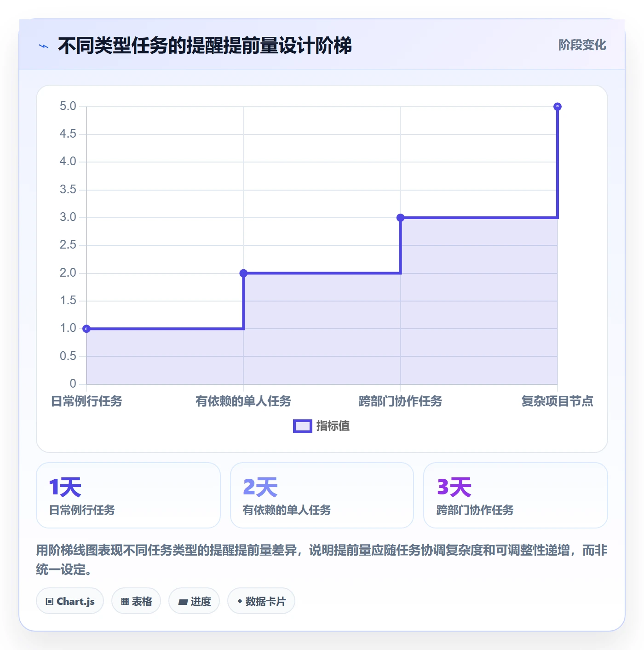Click the x-axis label 跨部门协作任务
This screenshot has width=644, height=650.
[400, 401]
